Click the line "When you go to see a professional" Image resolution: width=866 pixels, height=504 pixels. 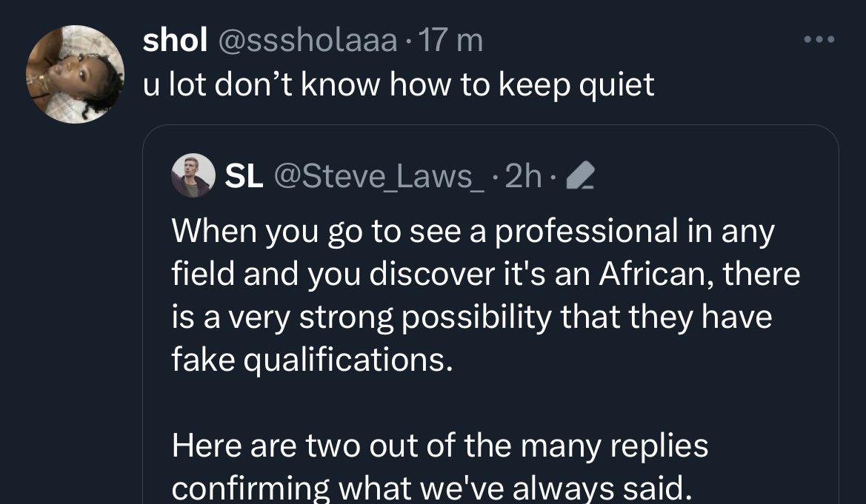coord(473,232)
